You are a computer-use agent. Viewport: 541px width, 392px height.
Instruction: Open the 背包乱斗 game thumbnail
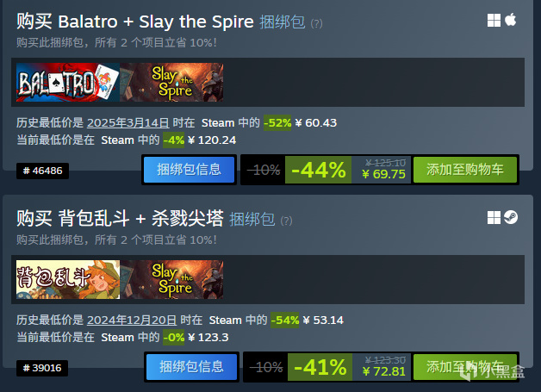68,279
